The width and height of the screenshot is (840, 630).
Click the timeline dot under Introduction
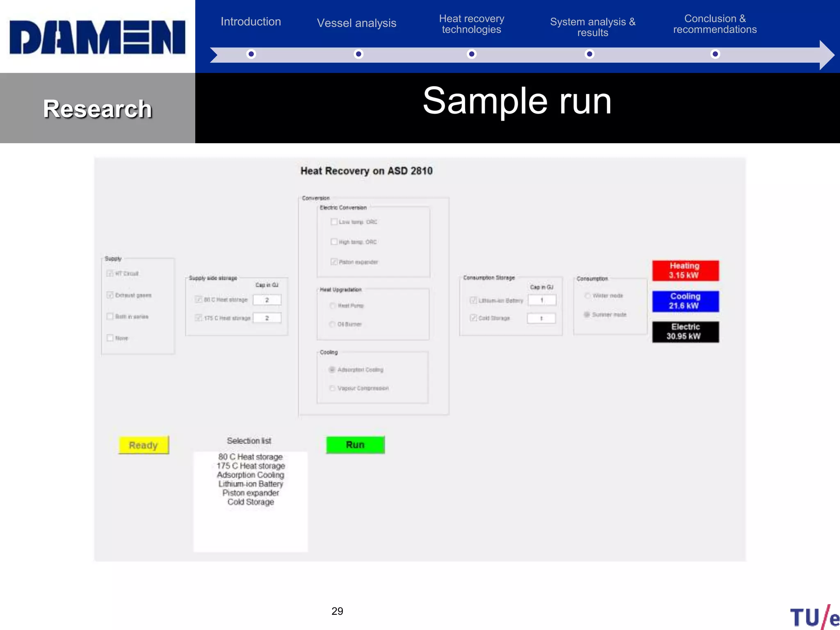click(x=251, y=54)
